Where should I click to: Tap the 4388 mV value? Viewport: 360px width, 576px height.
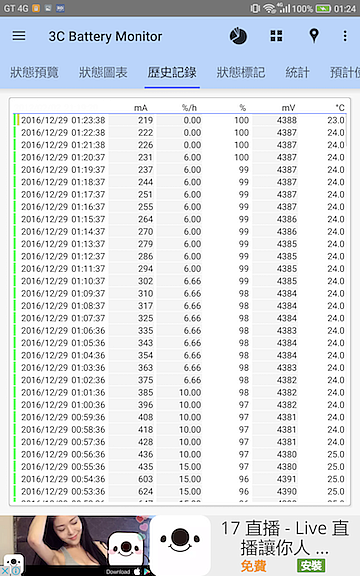[x=287, y=120]
